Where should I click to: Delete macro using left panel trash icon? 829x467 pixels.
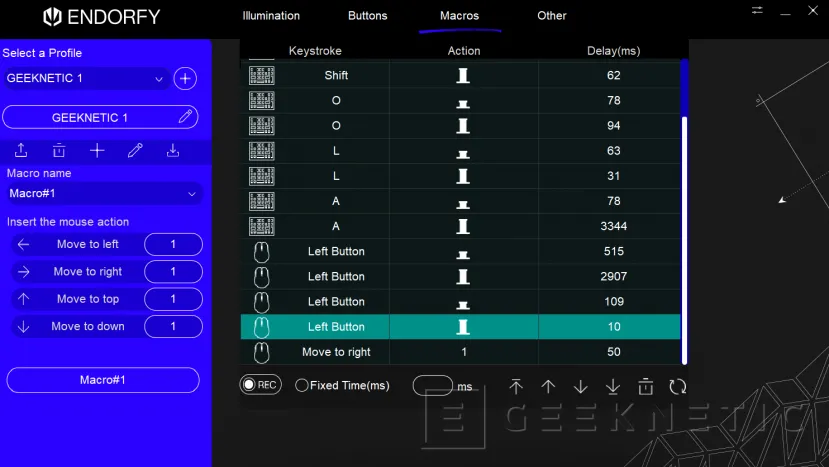click(x=59, y=151)
